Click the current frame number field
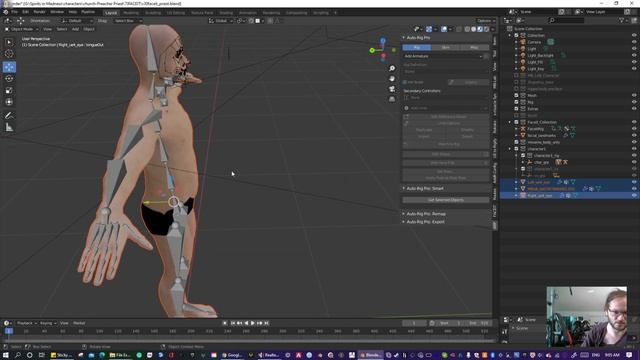The height and width of the screenshot is (360, 640). click(x=414, y=323)
